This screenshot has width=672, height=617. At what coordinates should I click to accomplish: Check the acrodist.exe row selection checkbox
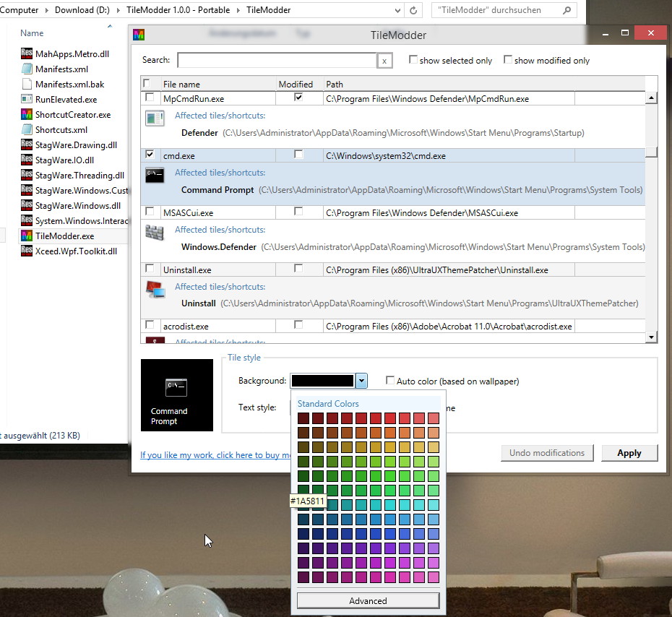coord(150,325)
